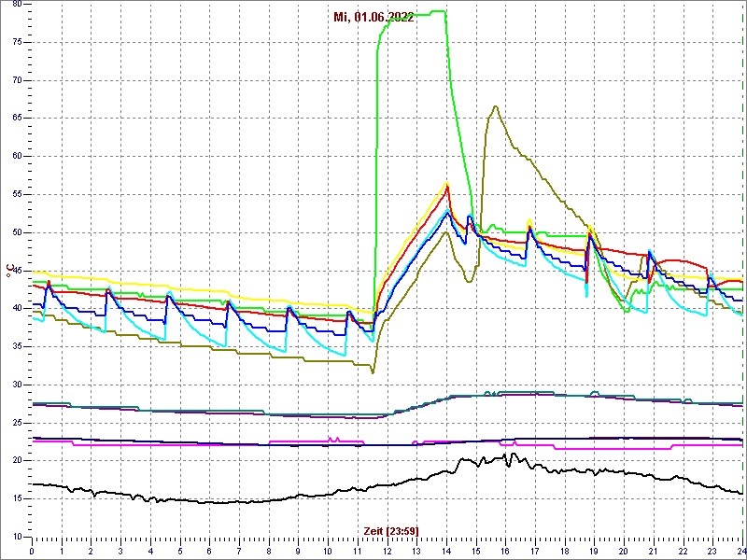Click hour 7 on the time axis
The height and width of the screenshot is (560, 747).
tap(239, 552)
